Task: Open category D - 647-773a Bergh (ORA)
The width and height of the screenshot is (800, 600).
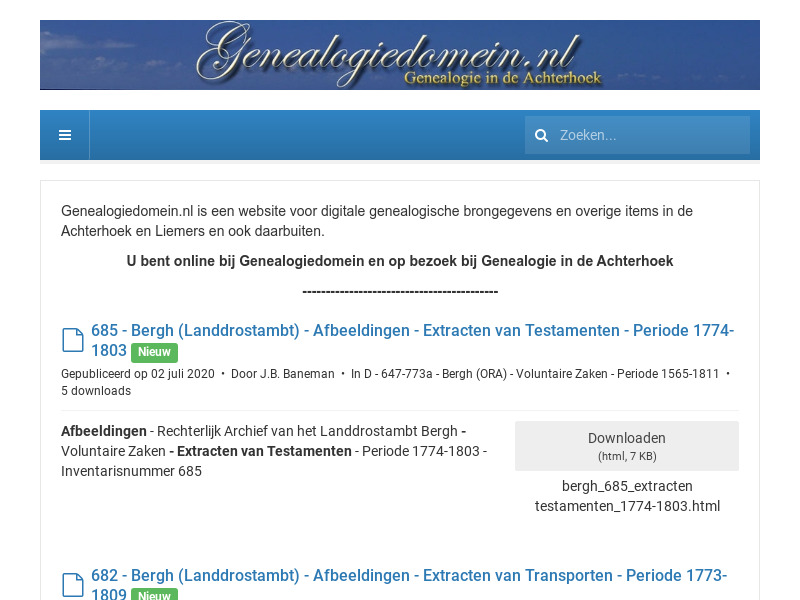Action: coord(536,373)
